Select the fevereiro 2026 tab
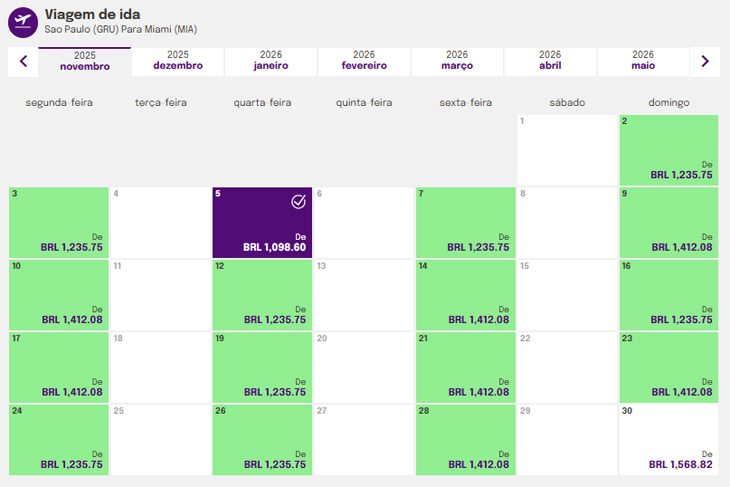This screenshot has height=487, width=730. 364,61
